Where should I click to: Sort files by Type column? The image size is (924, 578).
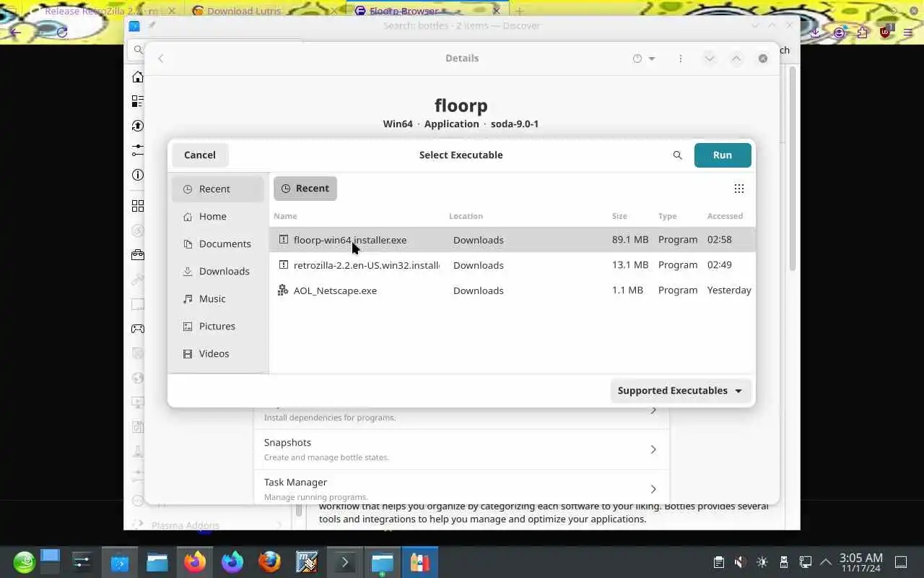point(667,216)
